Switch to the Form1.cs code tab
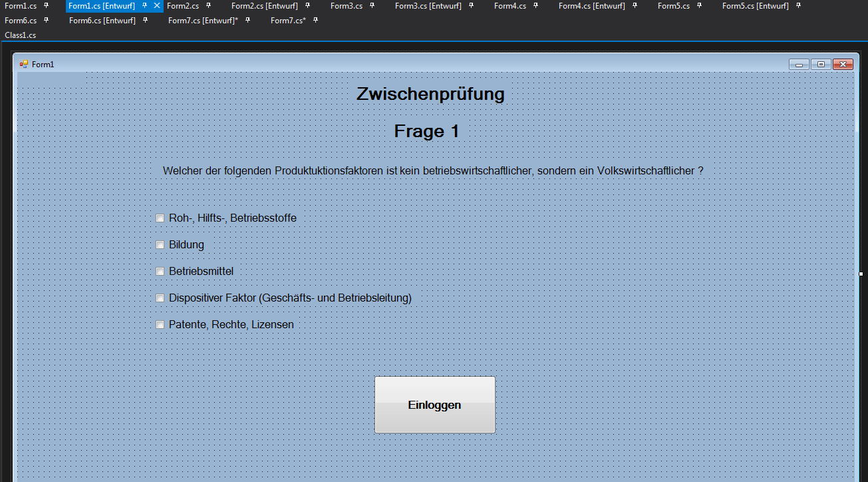Screen dimensions: 868x482 click(21, 6)
